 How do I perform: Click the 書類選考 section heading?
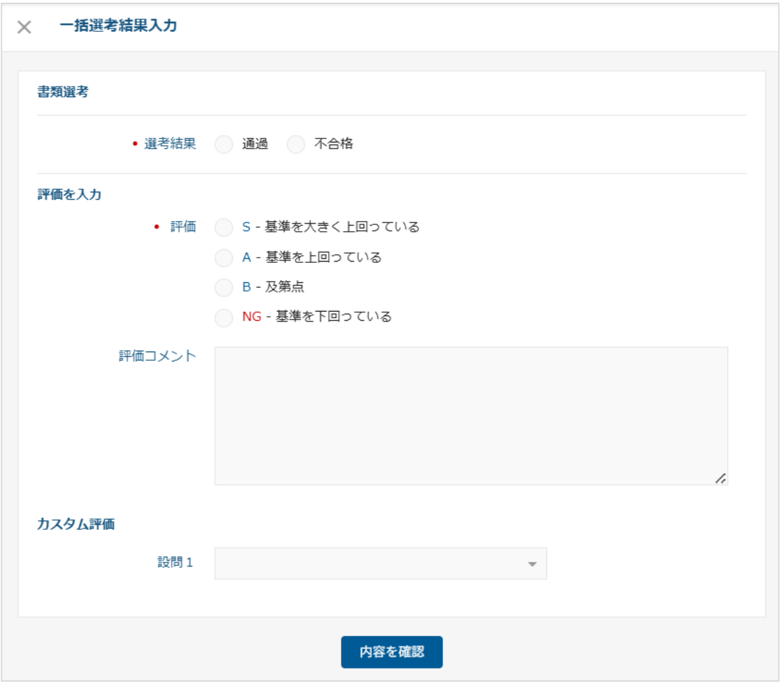tap(63, 93)
